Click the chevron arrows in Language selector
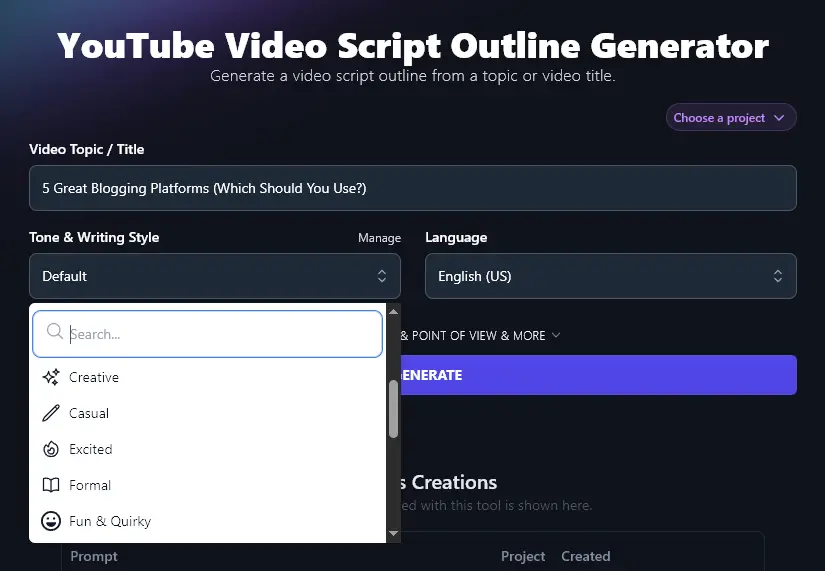 click(778, 276)
